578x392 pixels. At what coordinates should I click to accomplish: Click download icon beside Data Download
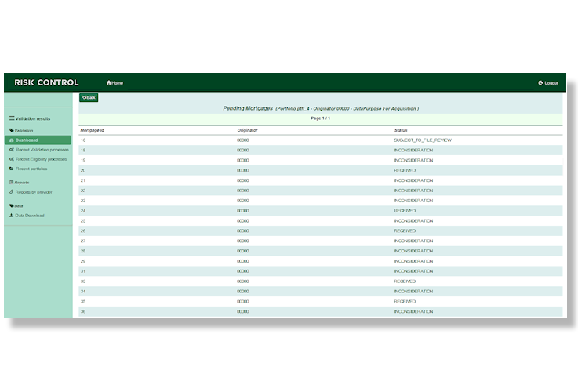[11, 216]
